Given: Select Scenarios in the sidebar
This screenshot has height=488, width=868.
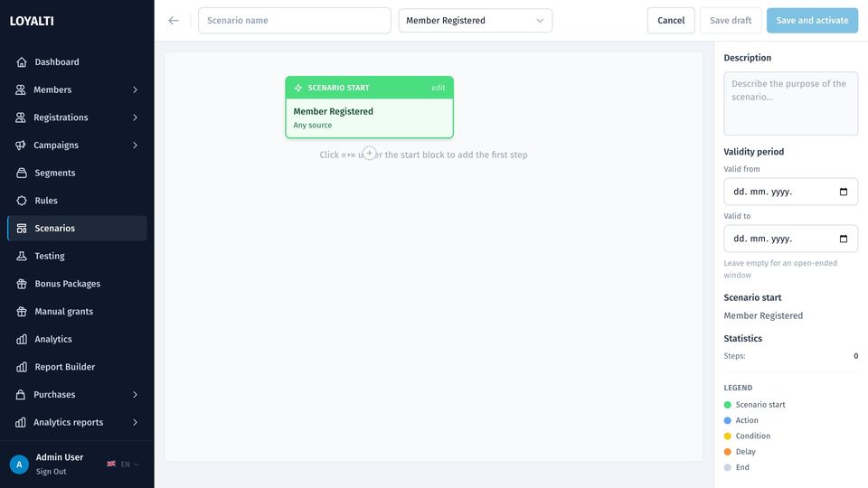Looking at the screenshot, I should tap(77, 228).
